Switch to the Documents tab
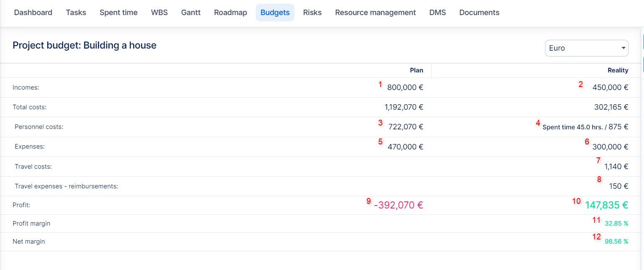The image size is (644, 270). pyautogui.click(x=479, y=13)
